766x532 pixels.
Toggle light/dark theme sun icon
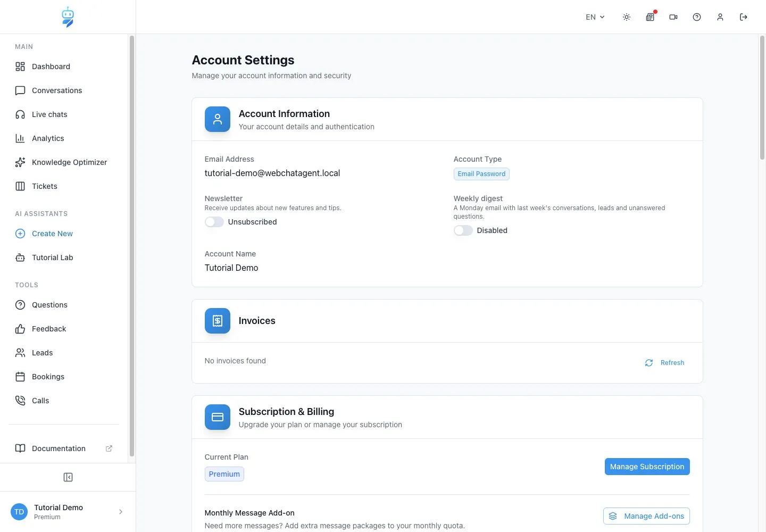tap(627, 17)
